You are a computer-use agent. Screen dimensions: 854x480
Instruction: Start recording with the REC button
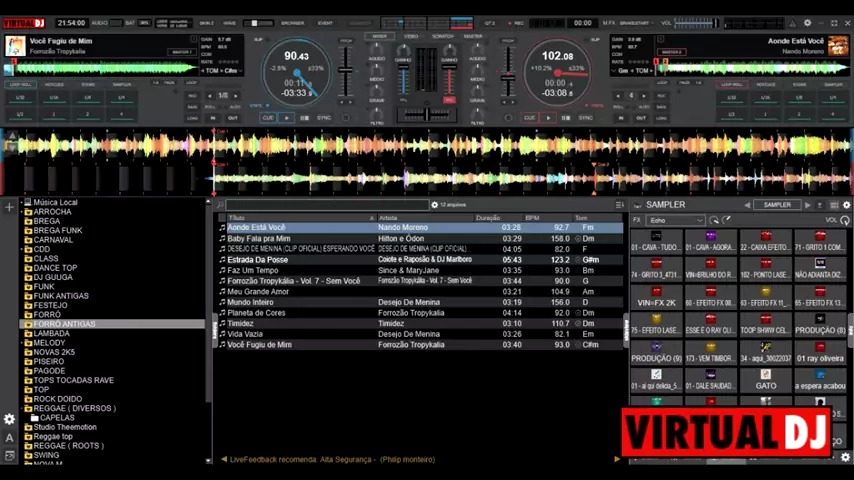tap(516, 23)
